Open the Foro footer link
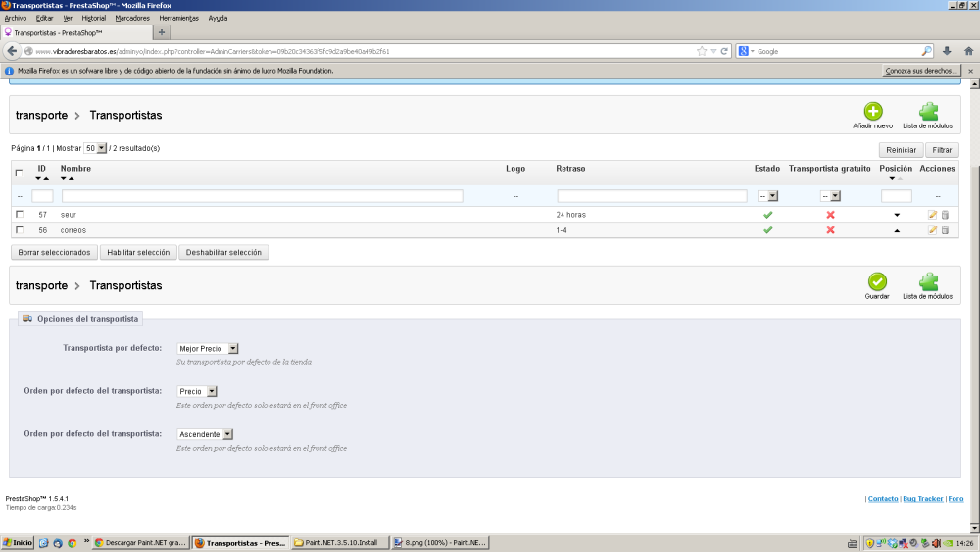This screenshot has width=980, height=552. (955, 499)
